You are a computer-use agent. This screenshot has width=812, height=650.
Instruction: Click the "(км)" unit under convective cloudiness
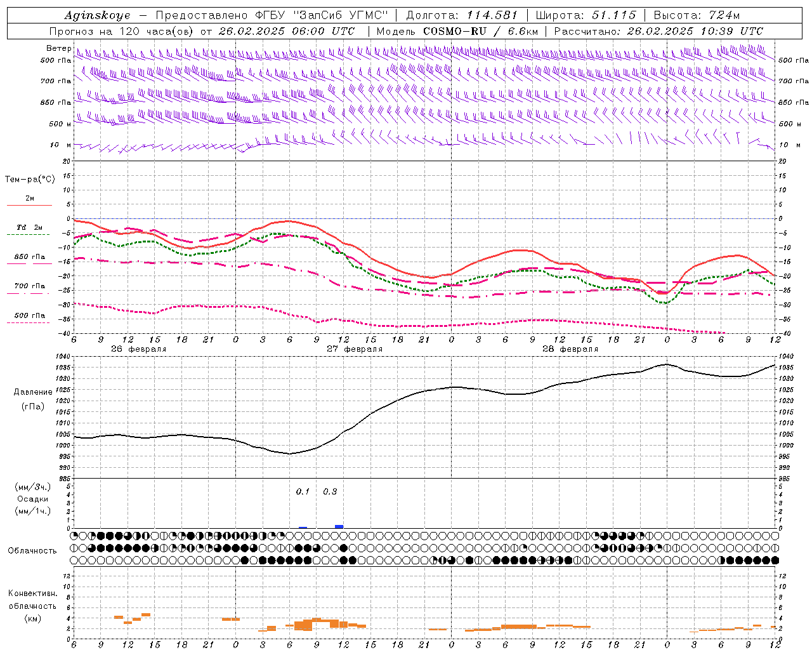(x=33, y=618)
